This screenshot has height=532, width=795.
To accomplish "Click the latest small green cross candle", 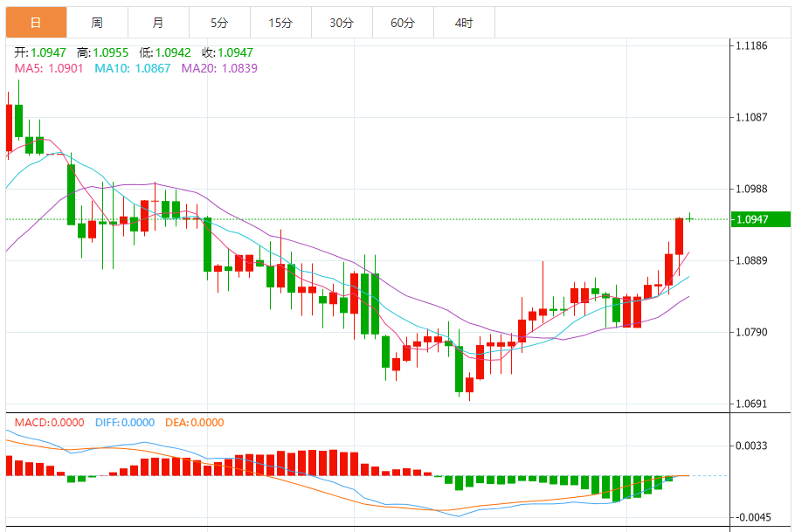I will pos(689,218).
